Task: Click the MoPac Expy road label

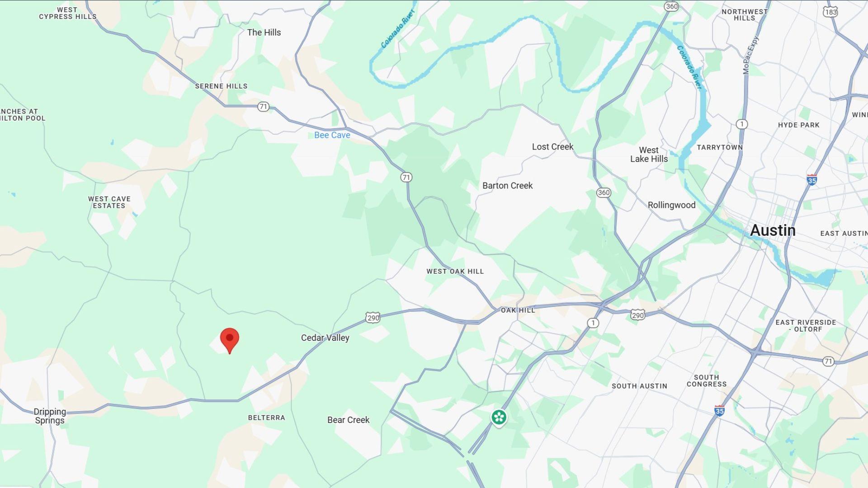Action: pos(751,55)
